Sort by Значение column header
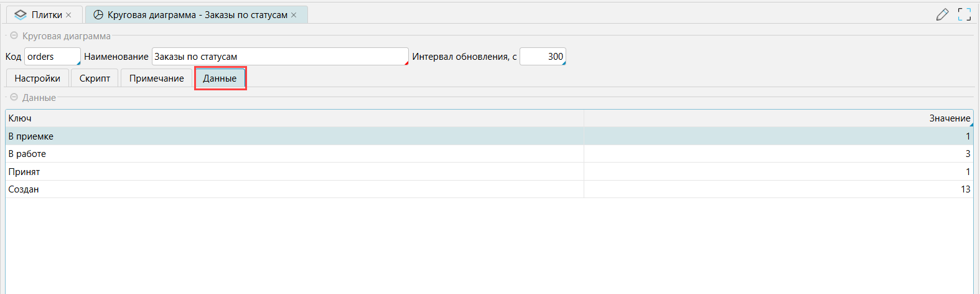980x294 pixels. click(x=778, y=118)
